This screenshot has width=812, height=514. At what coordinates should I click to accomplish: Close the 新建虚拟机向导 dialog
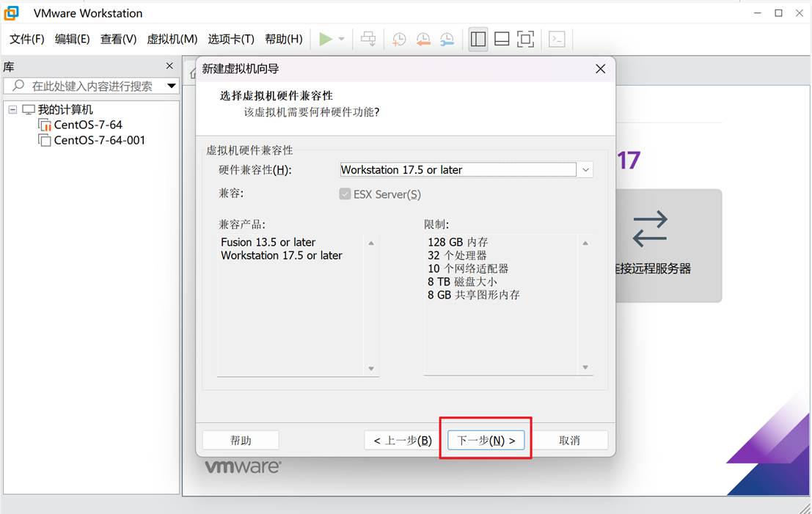click(x=600, y=69)
